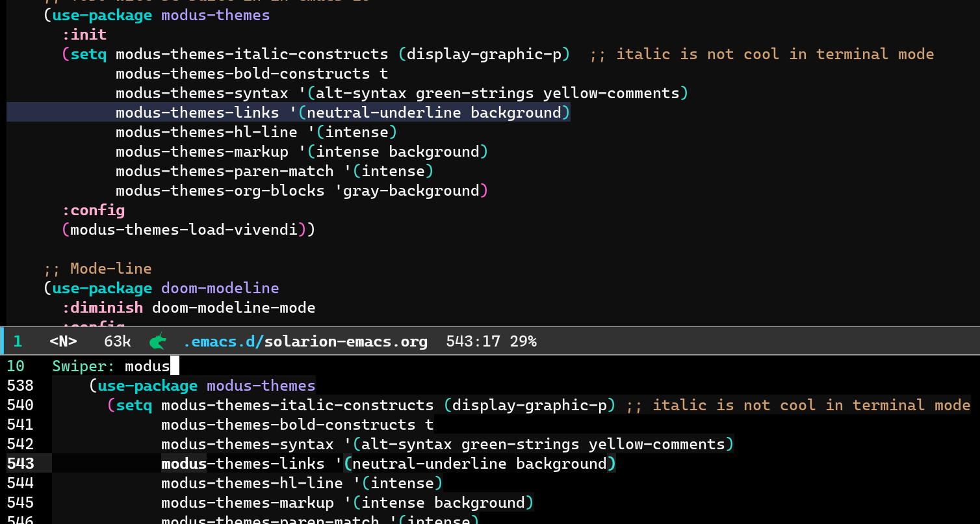Image resolution: width=980 pixels, height=524 pixels.
Task: Click modus-themes-load-vivendi call in editor
Action: tap(188, 229)
